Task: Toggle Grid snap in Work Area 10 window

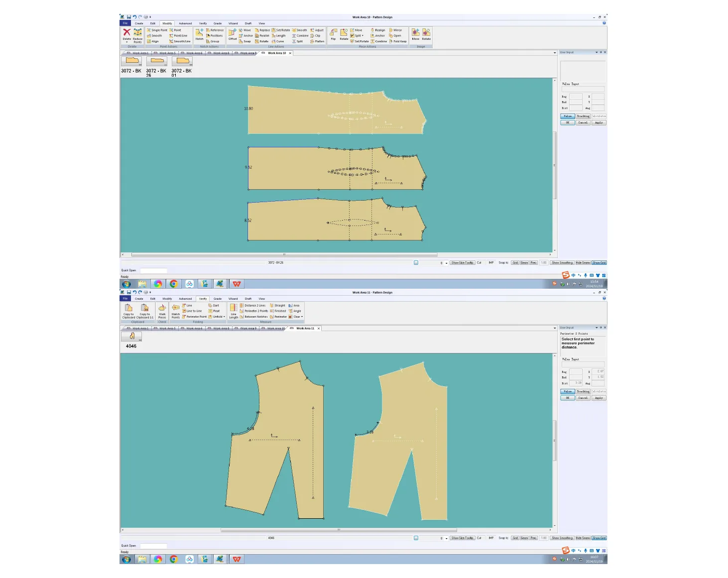Action: [515, 263]
